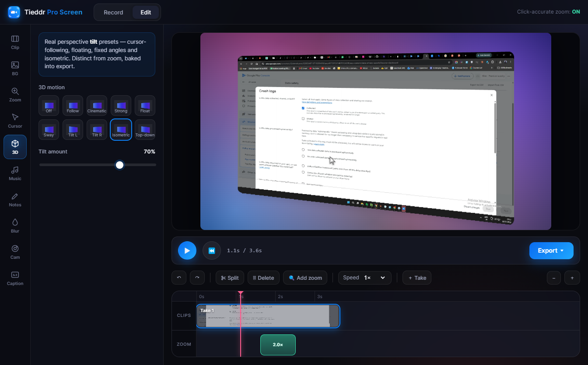Open the Music panel
This screenshot has width=588, height=365.
(15, 174)
